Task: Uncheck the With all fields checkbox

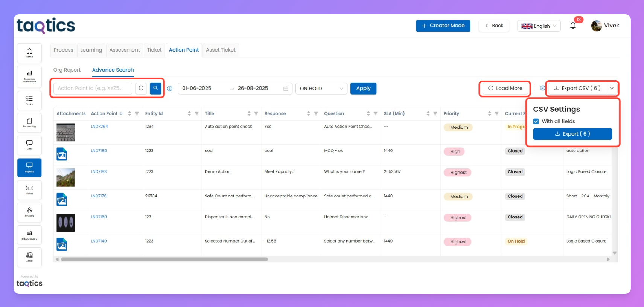Action: point(536,121)
